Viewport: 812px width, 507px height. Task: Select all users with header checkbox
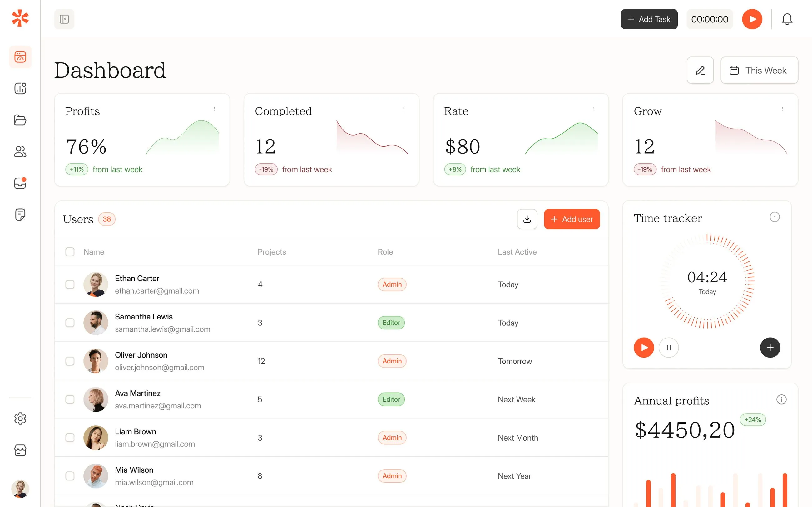[x=70, y=252]
